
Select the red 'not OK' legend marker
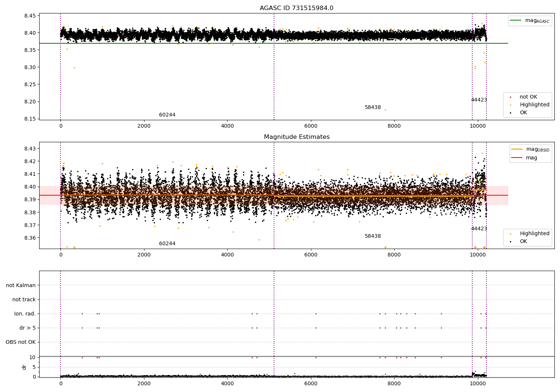coord(511,97)
